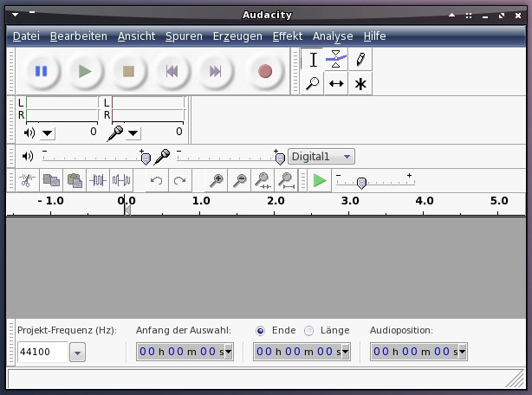Viewport: 532px width, 395px height.
Task: Click the Paste clipboard icon
Action: [x=75, y=180]
